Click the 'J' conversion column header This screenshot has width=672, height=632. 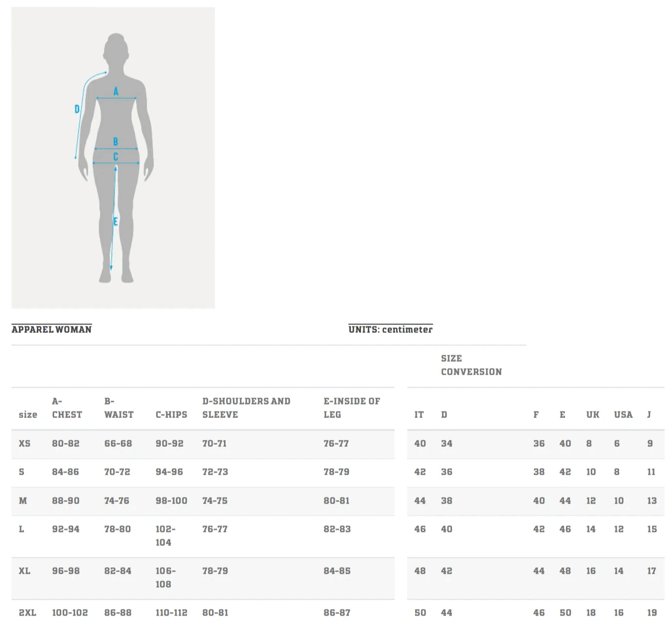click(649, 415)
